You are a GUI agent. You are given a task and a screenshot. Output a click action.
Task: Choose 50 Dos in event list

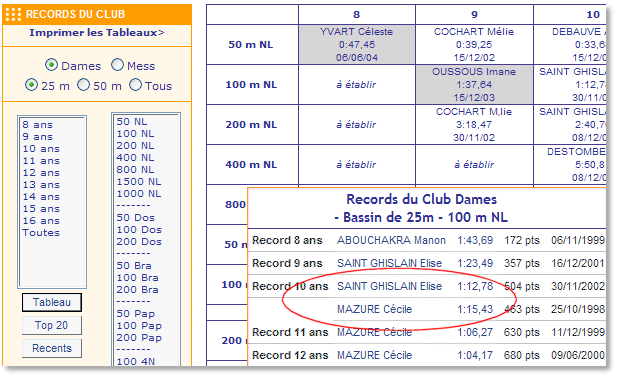[x=135, y=218]
